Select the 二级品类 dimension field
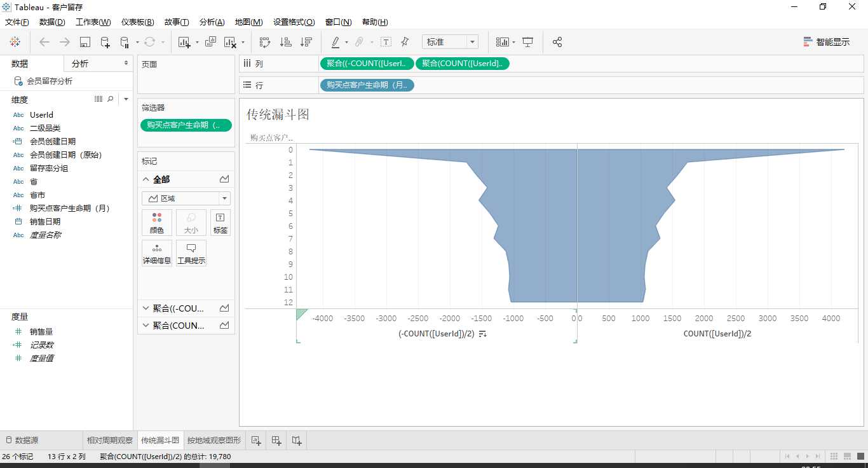This screenshot has width=868, height=468. click(x=45, y=128)
